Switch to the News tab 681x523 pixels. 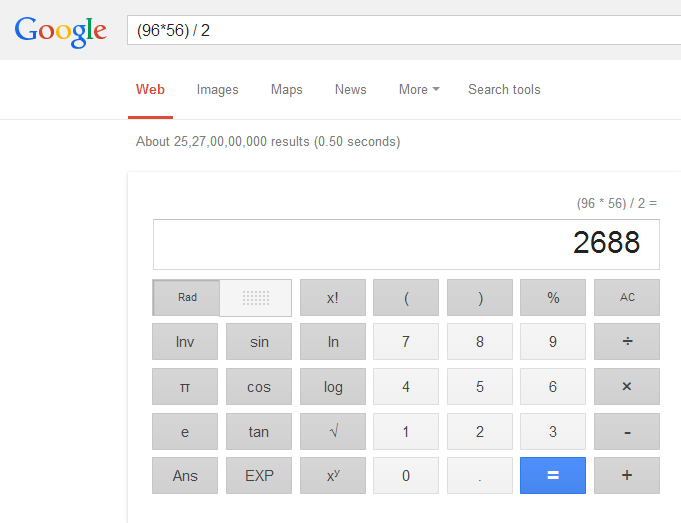point(350,89)
